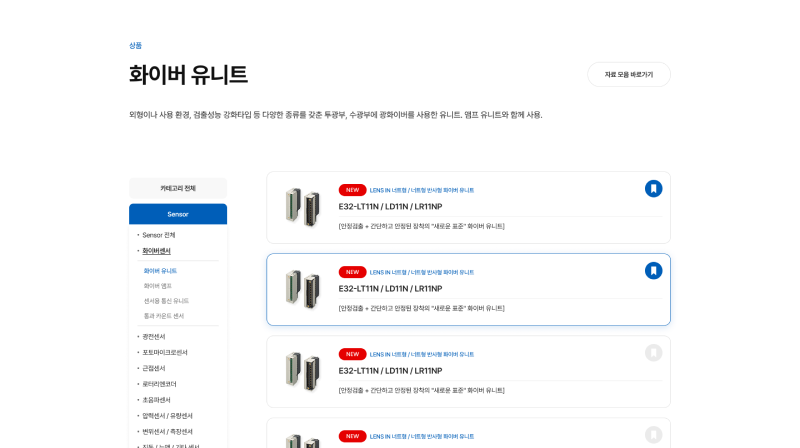Remove bookmark on first product card
The image size is (800, 448).
click(x=653, y=188)
